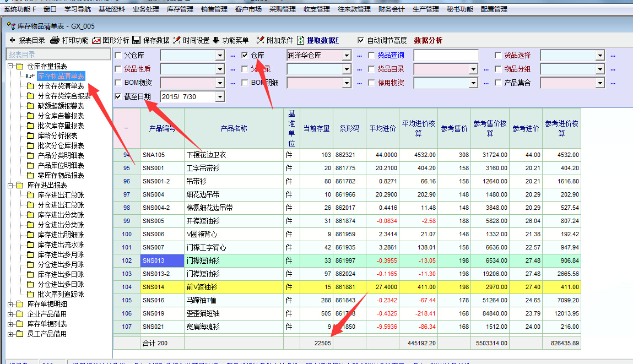Screen dimensions: 633x364
Task: Click the 报表目录 search input field
Action: tap(58, 55)
